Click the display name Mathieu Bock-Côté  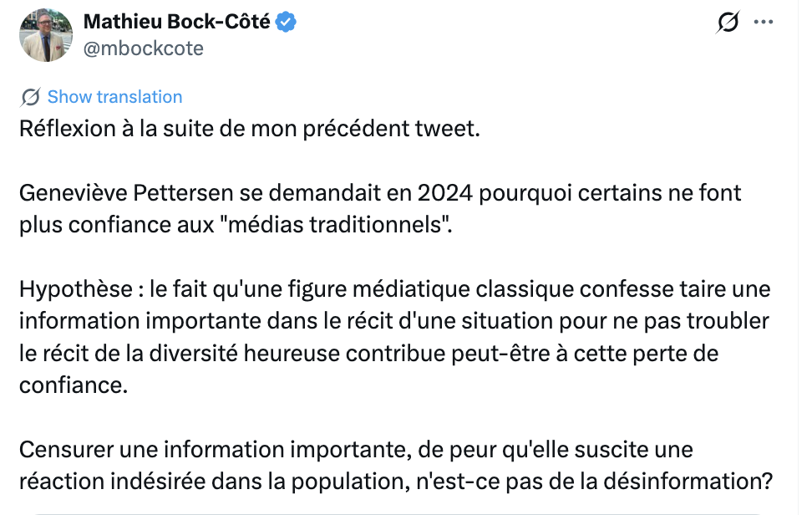point(176,22)
